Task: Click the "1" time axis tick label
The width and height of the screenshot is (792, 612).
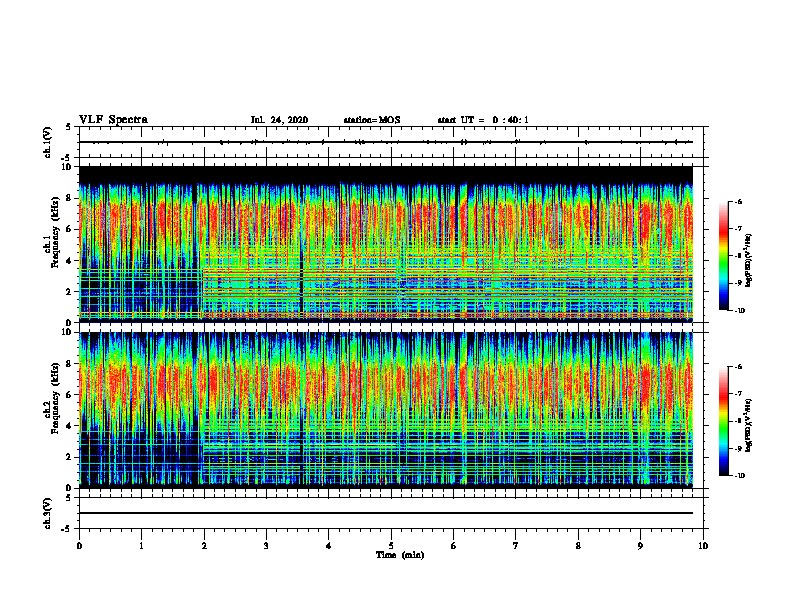Action: pos(141,545)
